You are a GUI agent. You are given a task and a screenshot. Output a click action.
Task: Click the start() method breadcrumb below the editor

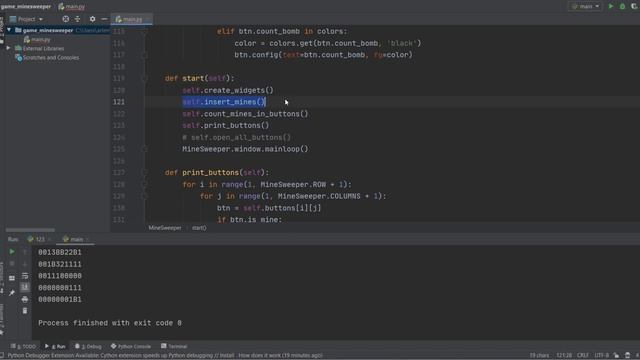[199, 228]
